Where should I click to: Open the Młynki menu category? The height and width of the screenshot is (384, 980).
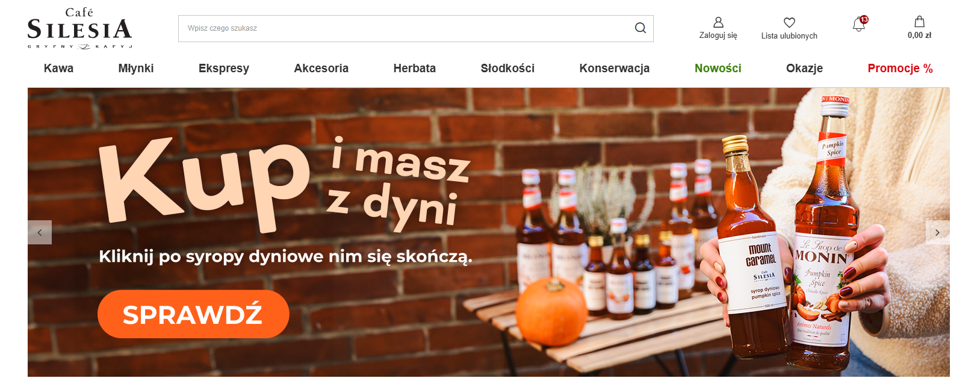(136, 69)
